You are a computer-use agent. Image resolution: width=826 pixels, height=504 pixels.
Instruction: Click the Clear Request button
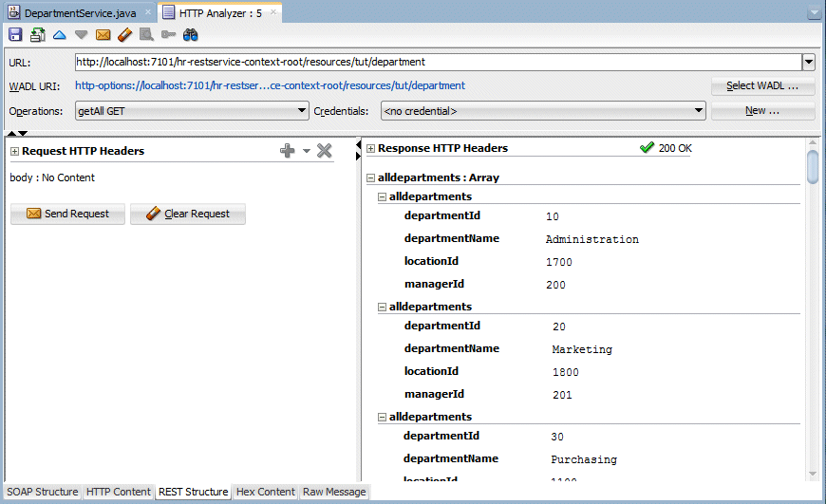click(x=188, y=214)
